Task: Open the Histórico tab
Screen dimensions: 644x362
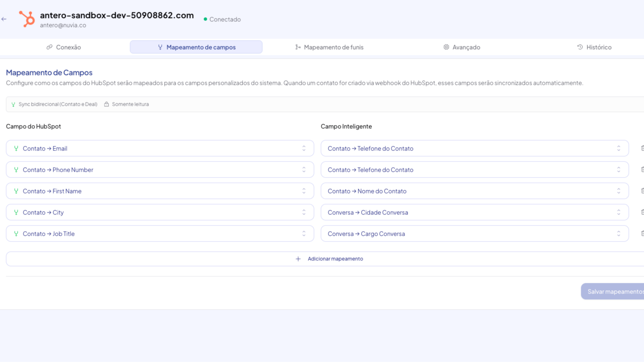Action: 594,47
